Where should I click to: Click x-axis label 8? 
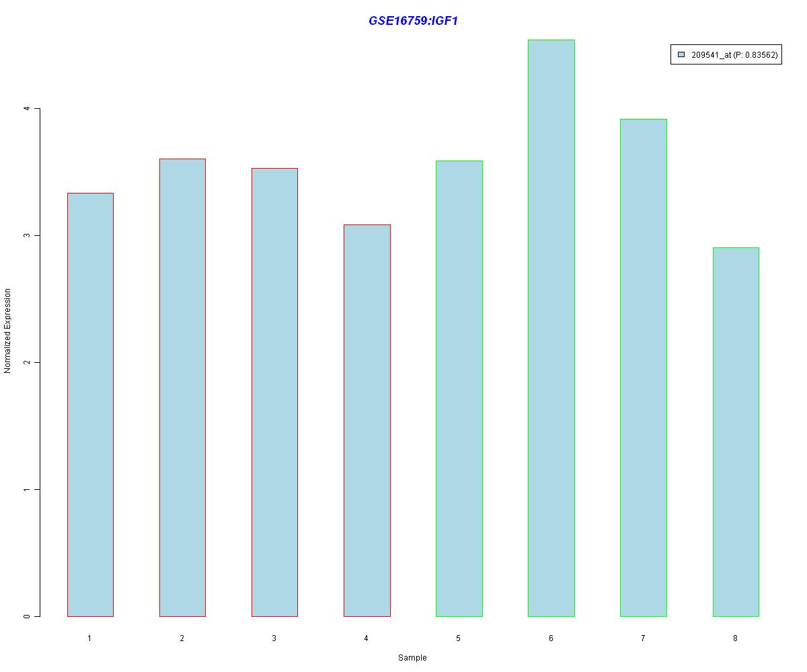pyautogui.click(x=735, y=638)
